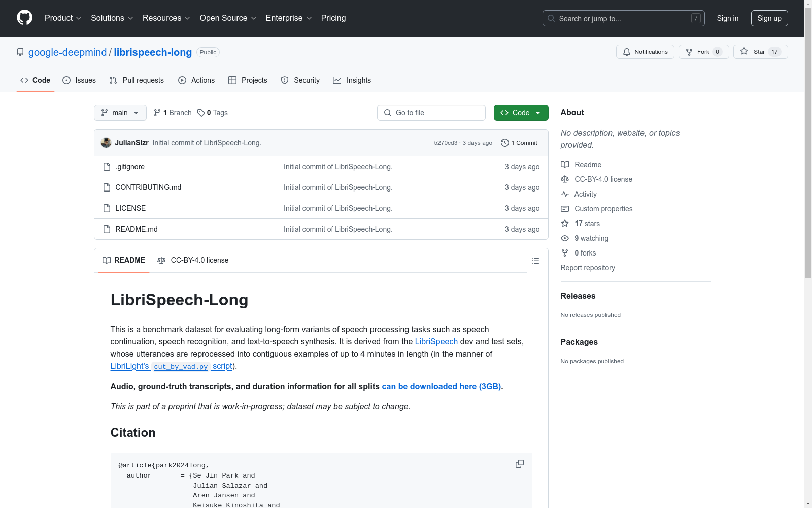The image size is (812, 508).
Task: Expand the Enterprise menu
Action: pyautogui.click(x=289, y=18)
